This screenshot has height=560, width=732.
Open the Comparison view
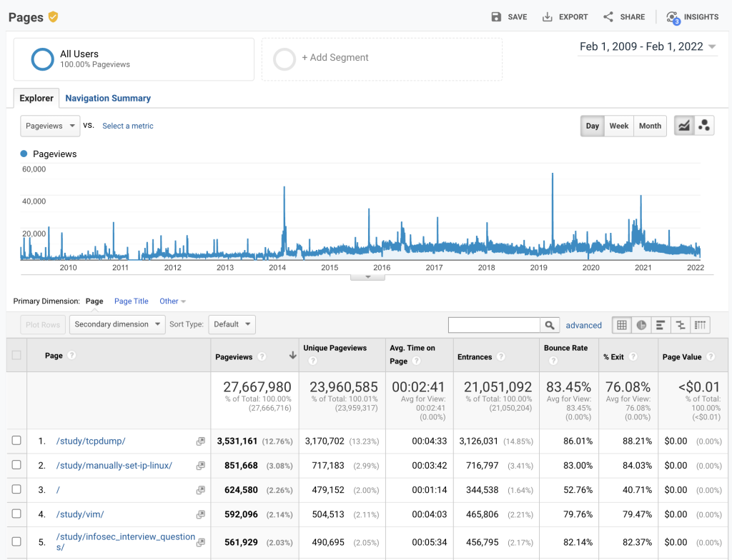coord(681,325)
